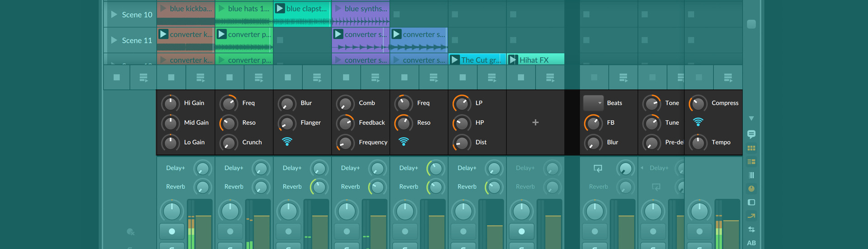
Task: Click the wireless icon below Flanger
Action: click(287, 142)
